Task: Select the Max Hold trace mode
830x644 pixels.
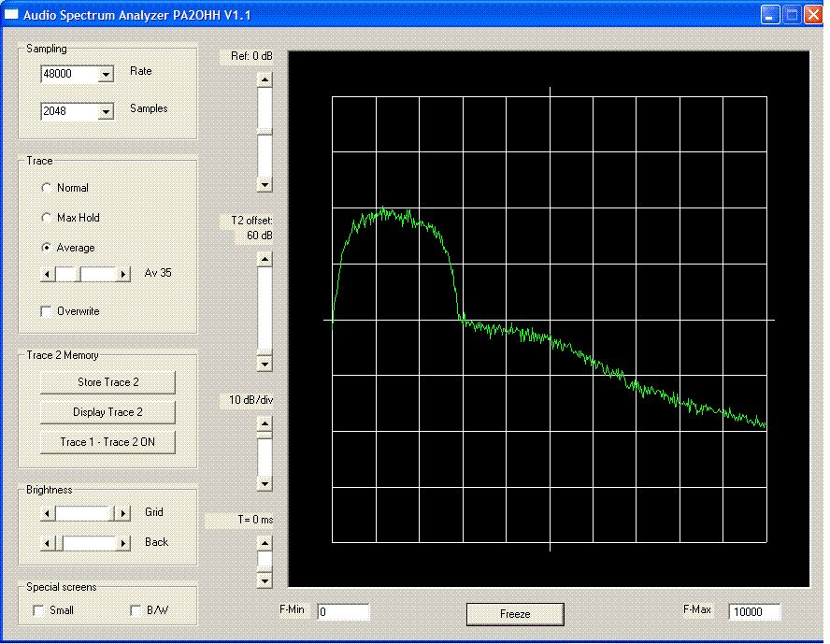Action: pyautogui.click(x=47, y=218)
